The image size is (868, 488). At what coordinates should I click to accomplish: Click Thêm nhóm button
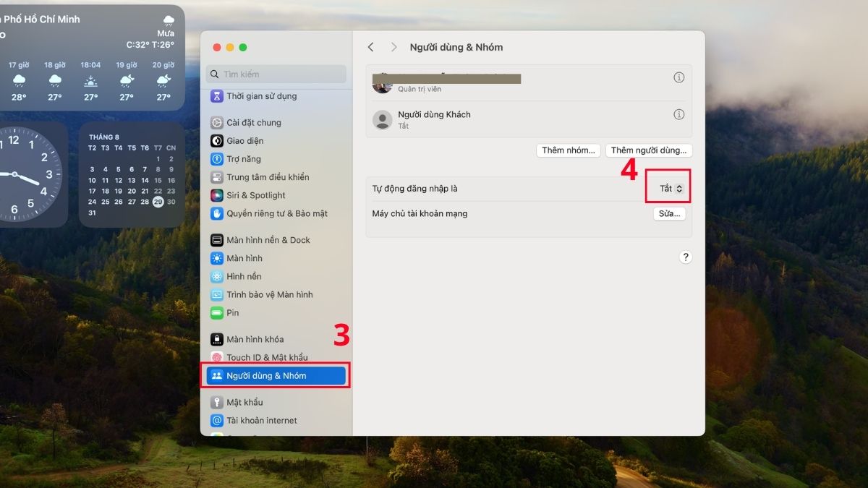[569, 150]
